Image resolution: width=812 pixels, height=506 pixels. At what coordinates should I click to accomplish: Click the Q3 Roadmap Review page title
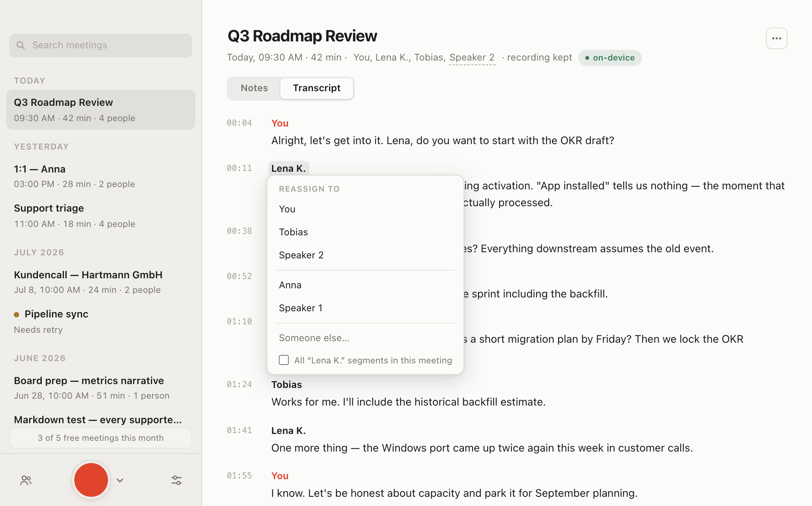[x=302, y=36]
